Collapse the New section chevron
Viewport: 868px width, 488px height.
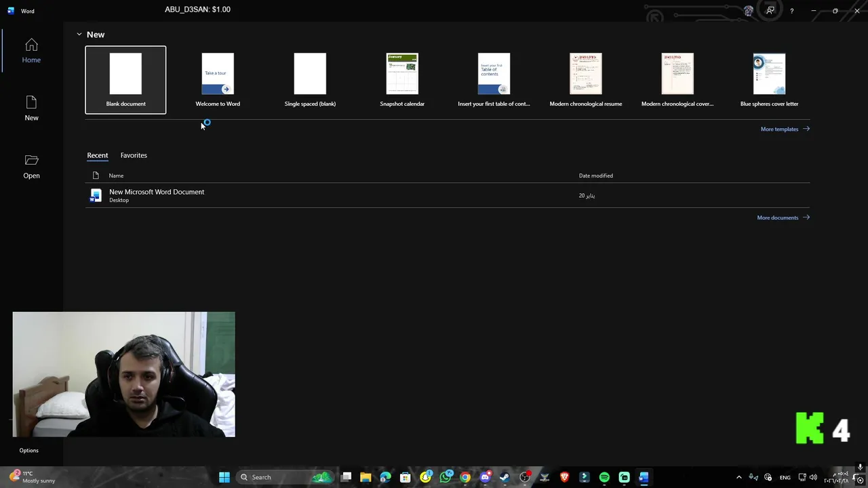[x=79, y=35]
